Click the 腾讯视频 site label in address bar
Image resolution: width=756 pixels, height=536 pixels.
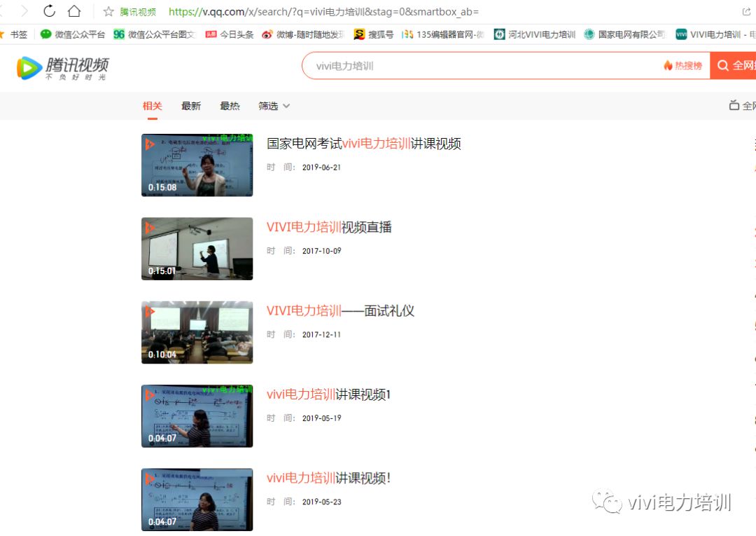tap(138, 12)
